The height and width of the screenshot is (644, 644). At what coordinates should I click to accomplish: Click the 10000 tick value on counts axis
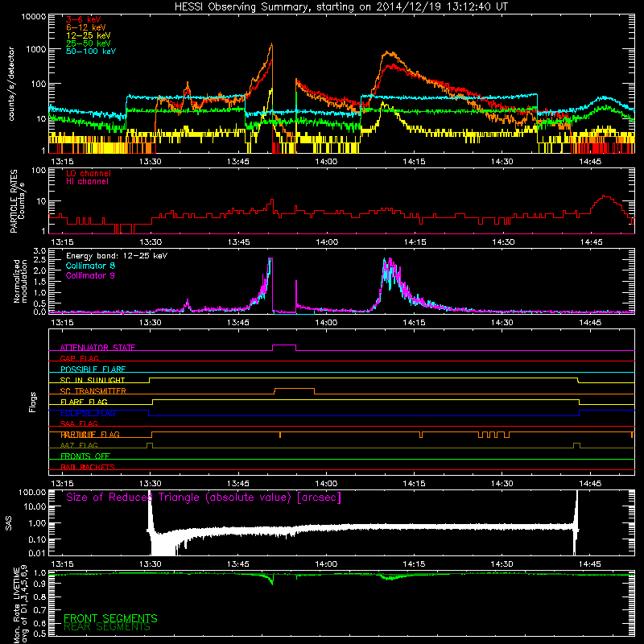tap(34, 17)
